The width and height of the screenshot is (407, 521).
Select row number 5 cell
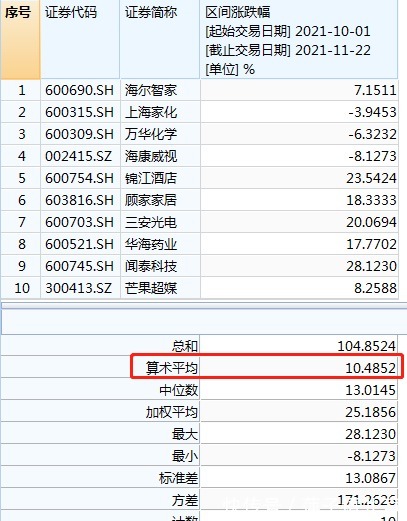(20, 178)
